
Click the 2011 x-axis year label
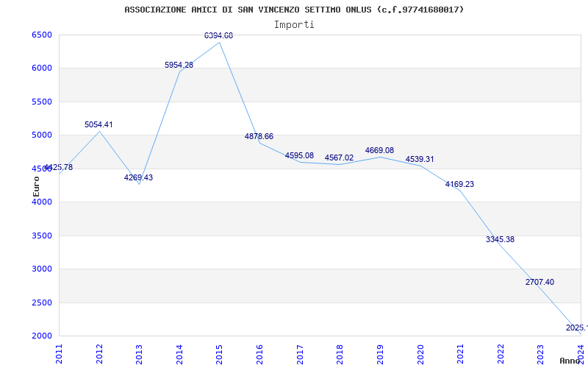click(59, 354)
